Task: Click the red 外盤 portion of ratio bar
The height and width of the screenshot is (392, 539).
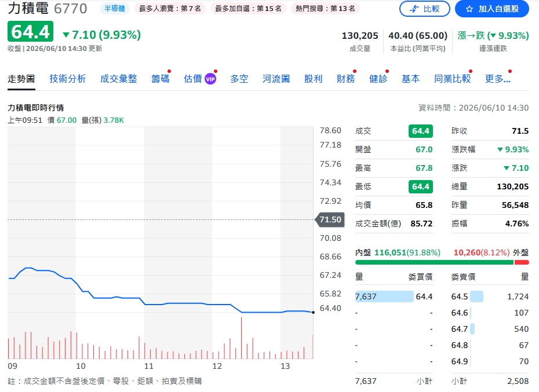Action: tap(522, 262)
